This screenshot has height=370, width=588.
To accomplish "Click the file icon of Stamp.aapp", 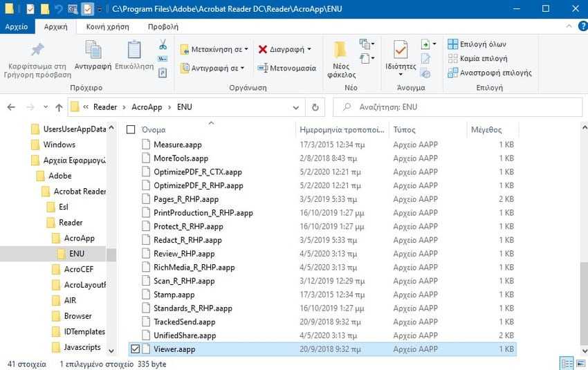I will [x=146, y=295].
